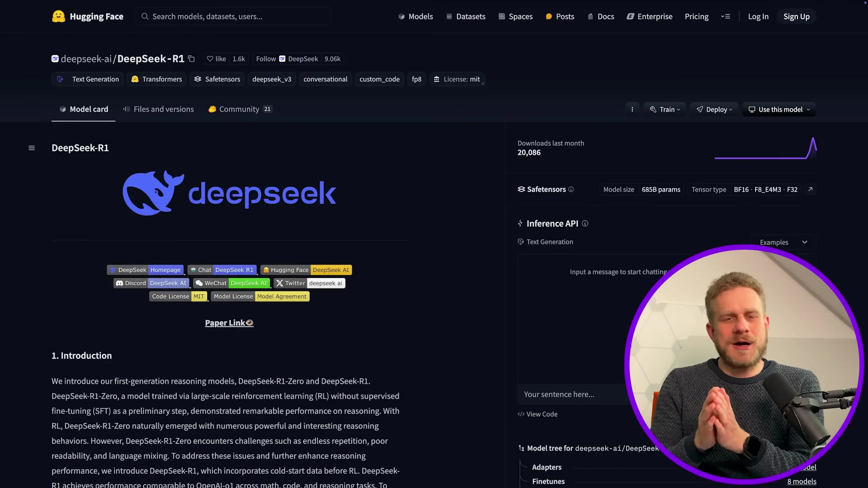The height and width of the screenshot is (488, 868).
Task: Copy model name with the copy icon
Action: 192,59
